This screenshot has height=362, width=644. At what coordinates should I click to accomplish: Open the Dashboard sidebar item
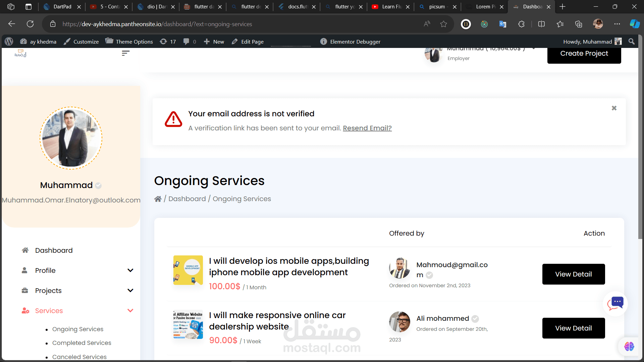54,250
